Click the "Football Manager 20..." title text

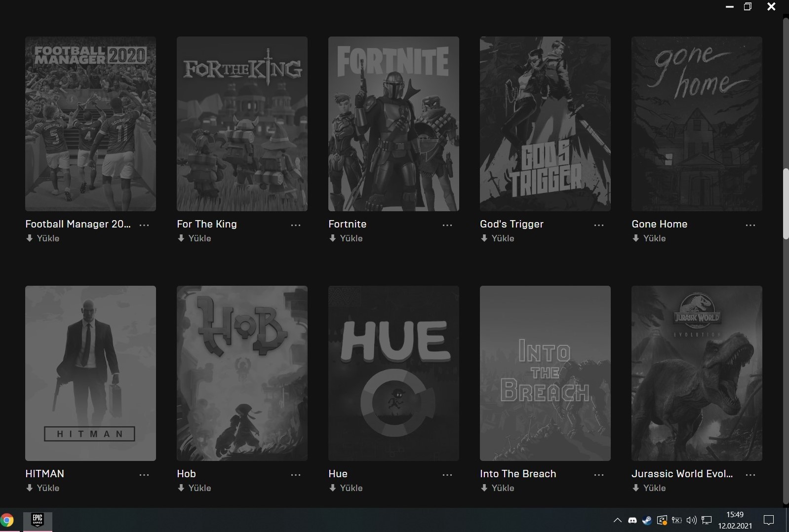click(78, 224)
